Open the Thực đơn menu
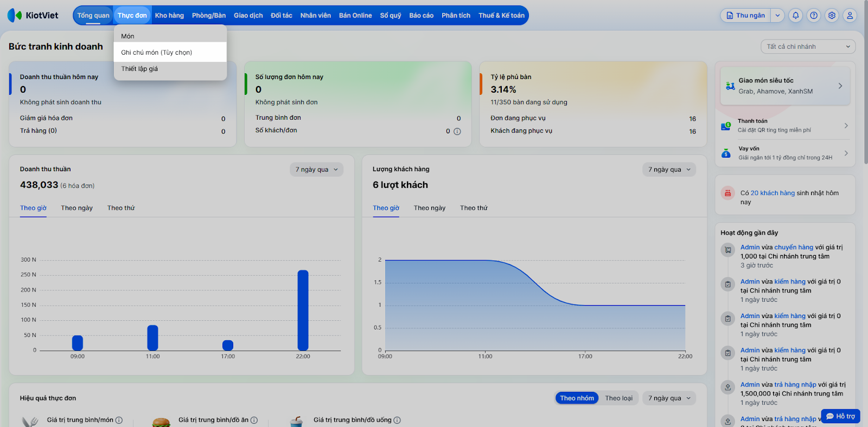 pos(132,16)
